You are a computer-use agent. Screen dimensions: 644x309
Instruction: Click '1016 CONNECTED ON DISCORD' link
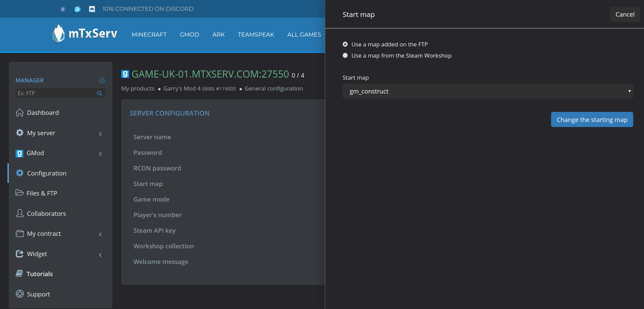pyautogui.click(x=148, y=9)
